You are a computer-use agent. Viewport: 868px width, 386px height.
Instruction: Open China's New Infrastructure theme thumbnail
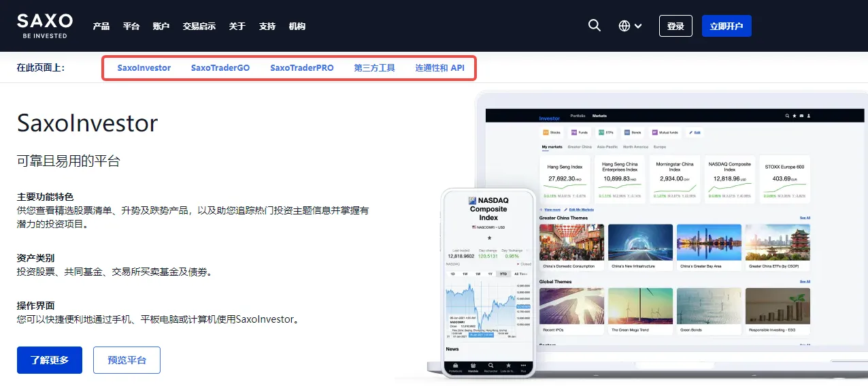pyautogui.click(x=640, y=243)
